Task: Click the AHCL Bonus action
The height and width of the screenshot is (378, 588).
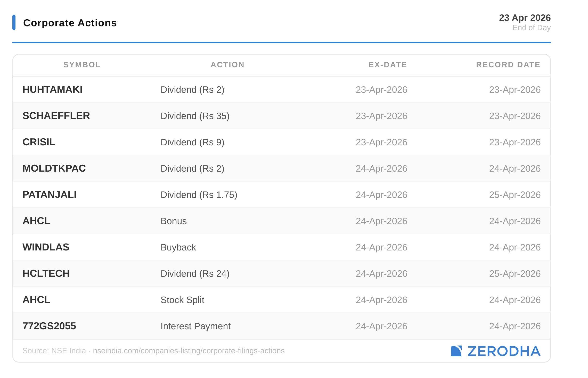Action: (174, 221)
